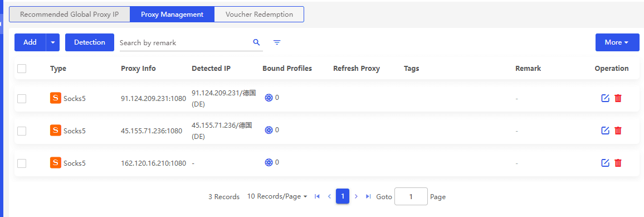Click the search magnifier icon

tap(257, 42)
